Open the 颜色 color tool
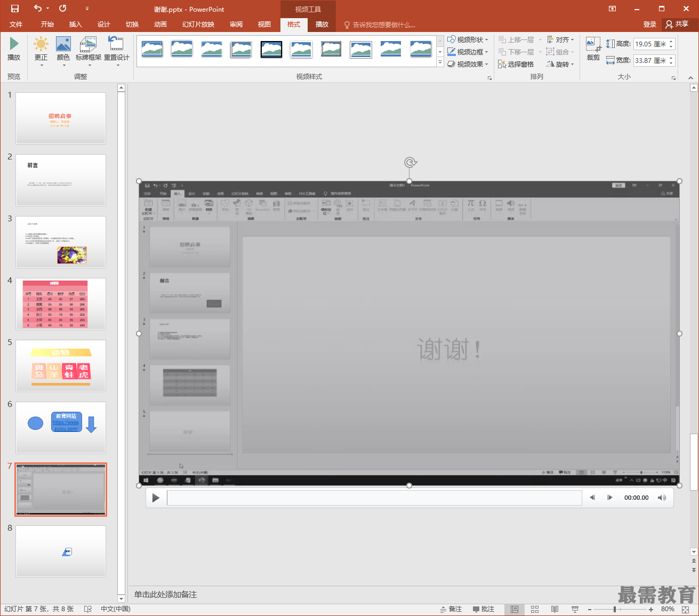The image size is (699, 616). 63,51
